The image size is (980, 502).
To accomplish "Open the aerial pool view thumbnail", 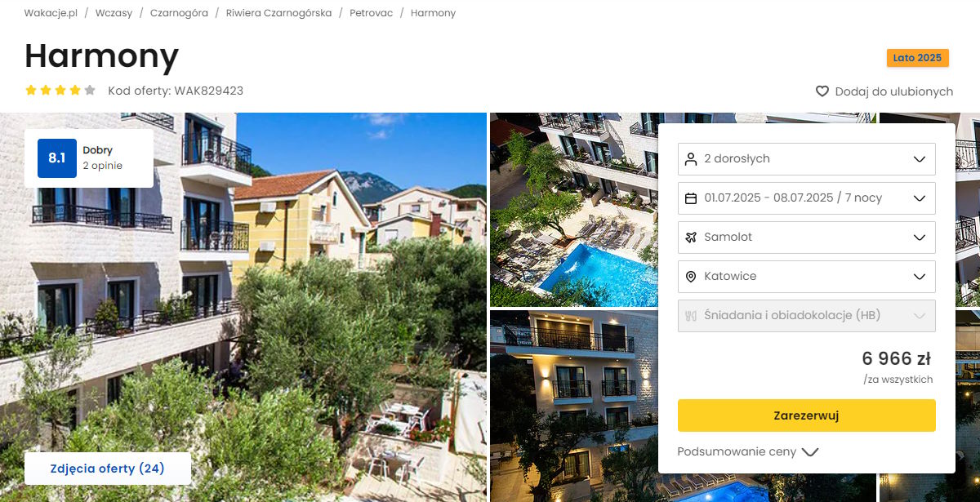I will [572, 210].
